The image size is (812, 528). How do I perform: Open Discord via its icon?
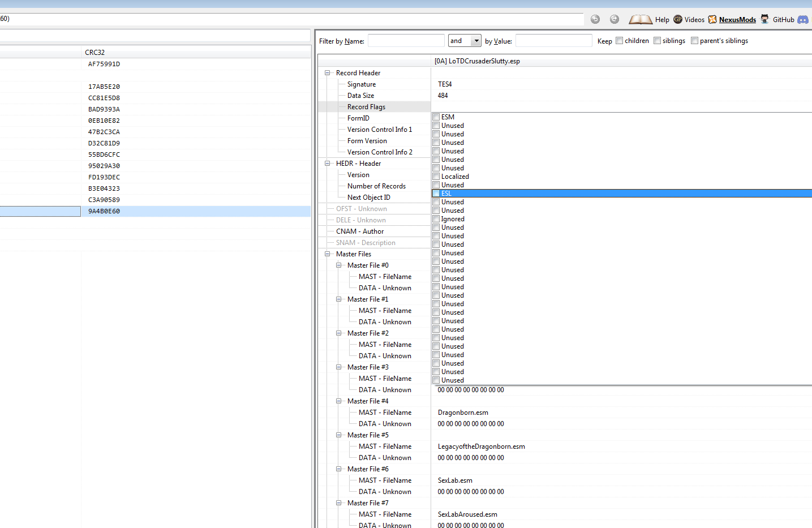803,19
